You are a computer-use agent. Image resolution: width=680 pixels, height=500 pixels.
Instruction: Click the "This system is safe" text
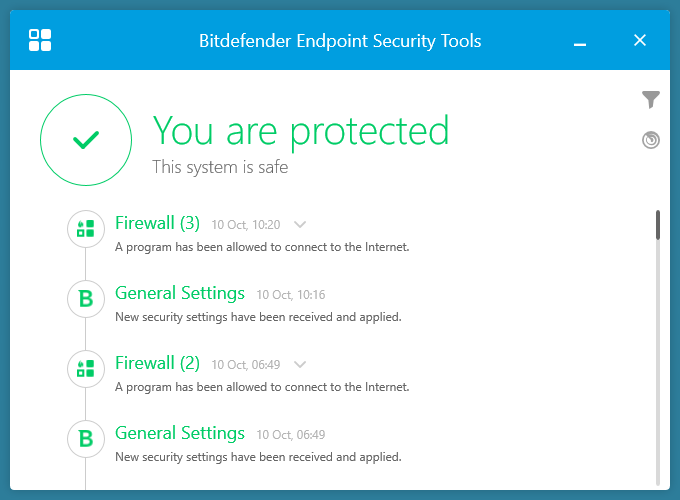tap(220, 167)
